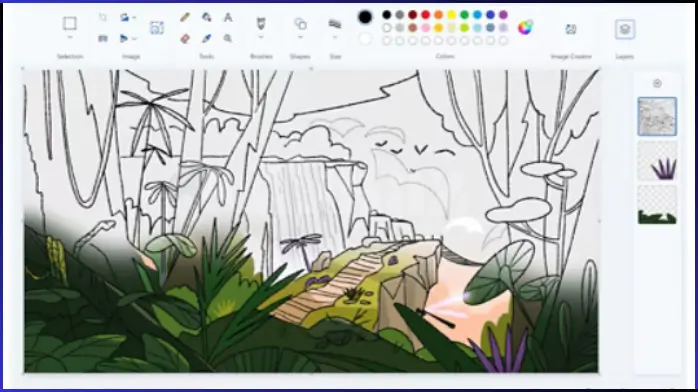Click the first empty custom color slot

tap(387, 41)
